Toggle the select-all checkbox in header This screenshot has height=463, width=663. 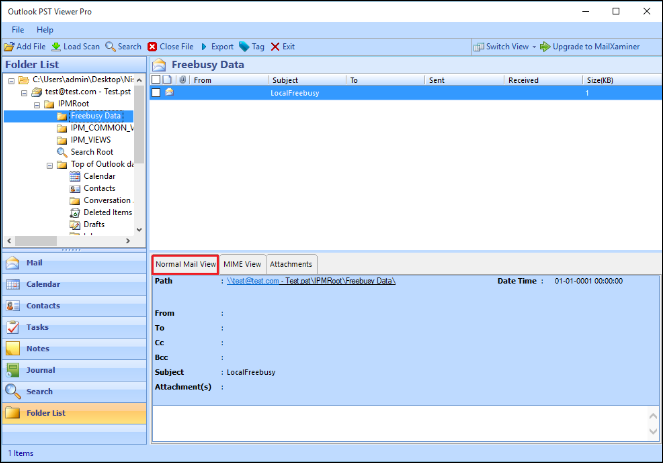coord(156,79)
